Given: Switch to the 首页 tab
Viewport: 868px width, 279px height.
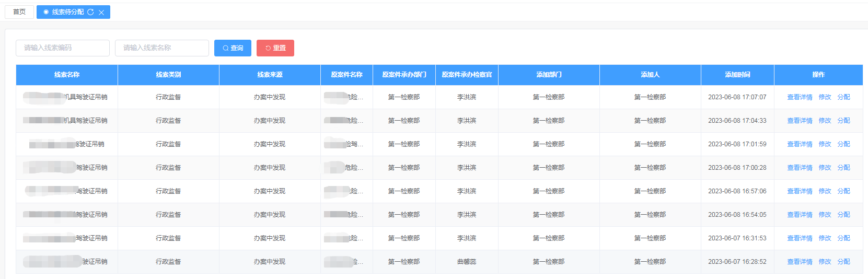Looking at the screenshot, I should [19, 11].
